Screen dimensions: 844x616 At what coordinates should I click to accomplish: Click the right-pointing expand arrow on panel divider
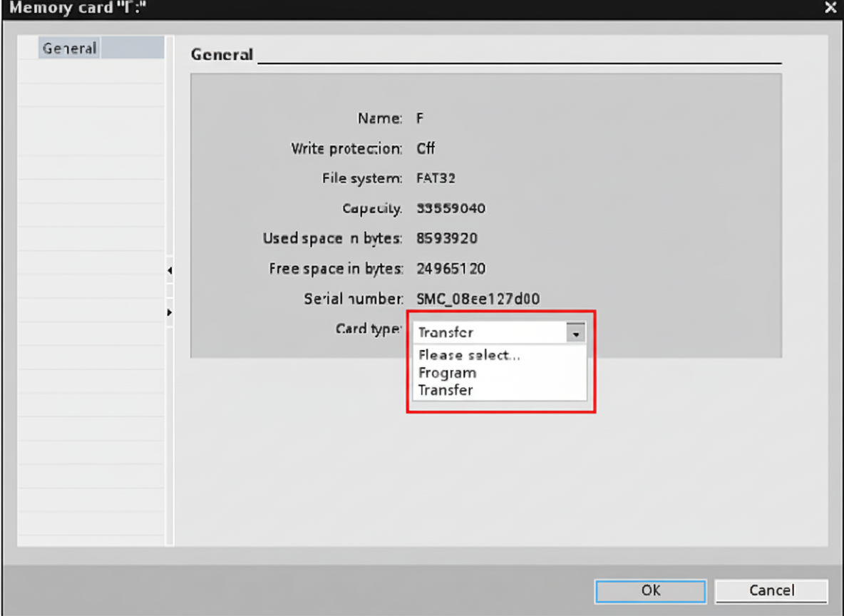click(x=170, y=312)
